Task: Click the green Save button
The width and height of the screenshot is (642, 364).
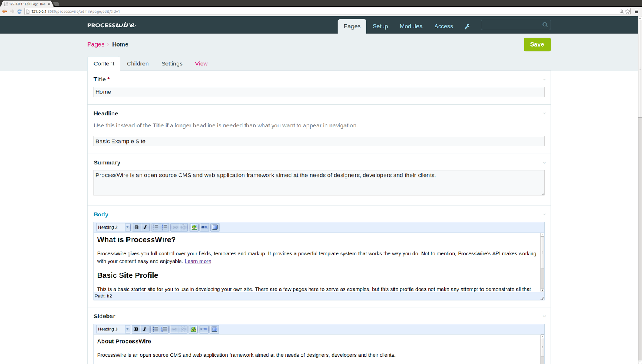Action: (x=537, y=44)
